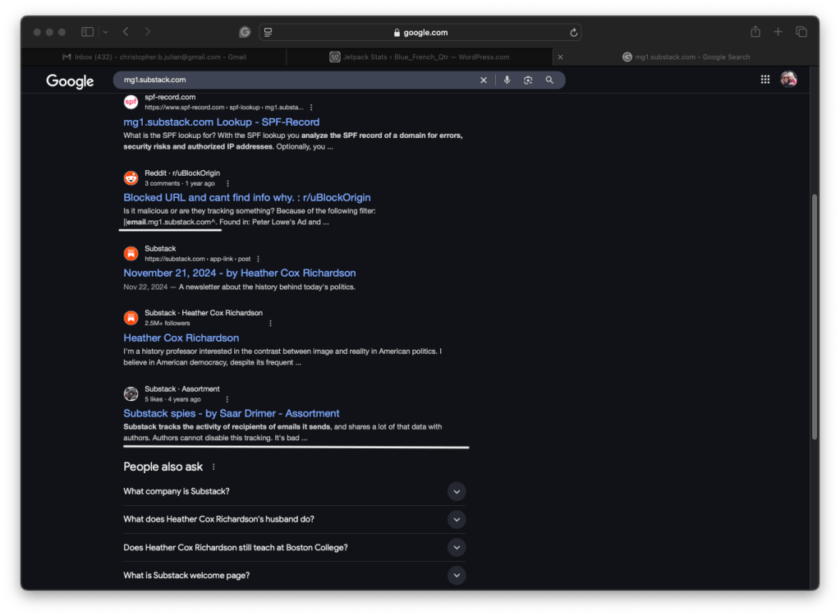This screenshot has height=616, width=840.
Task: Show Safari tab overview icon
Action: click(801, 32)
